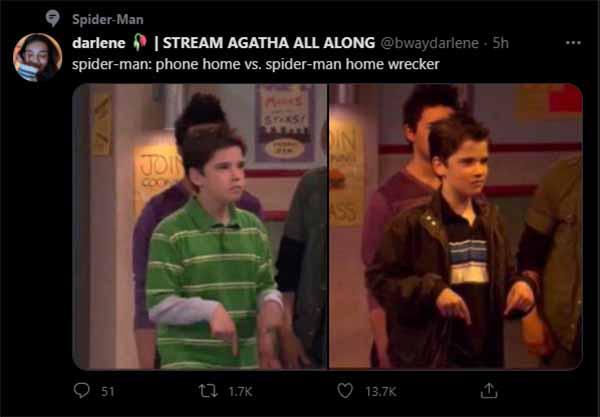
Task: Open the right image with dark jacket
Action: (456, 226)
